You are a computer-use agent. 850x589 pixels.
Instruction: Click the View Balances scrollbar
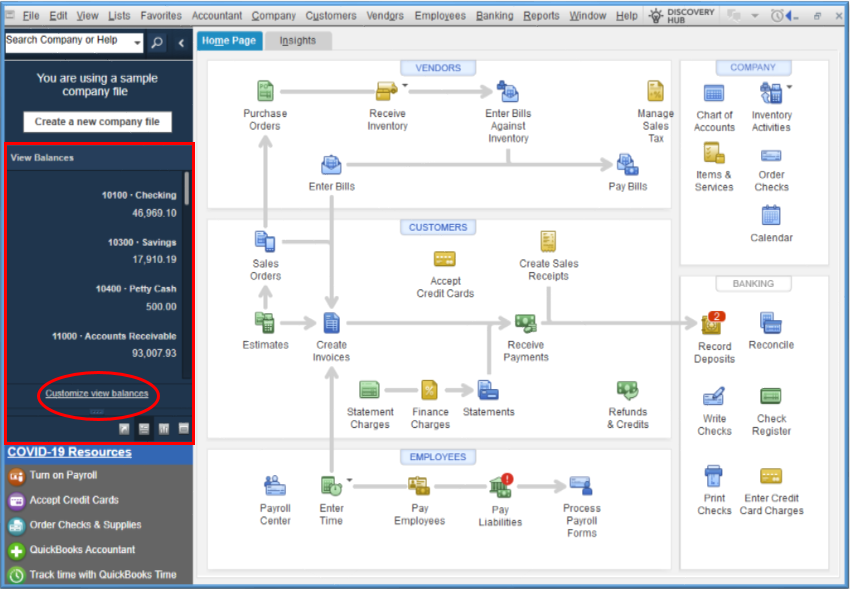click(186, 188)
